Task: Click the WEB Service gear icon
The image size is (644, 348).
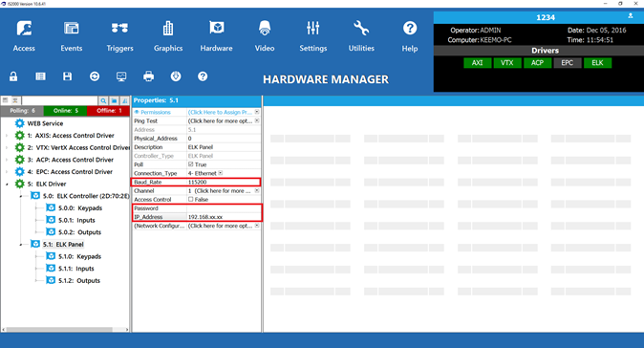Action: point(19,123)
